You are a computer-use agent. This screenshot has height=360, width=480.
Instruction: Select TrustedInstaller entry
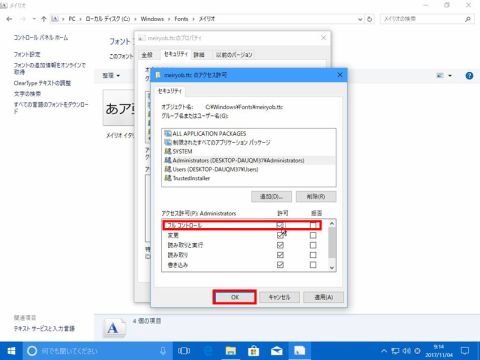click(249, 178)
